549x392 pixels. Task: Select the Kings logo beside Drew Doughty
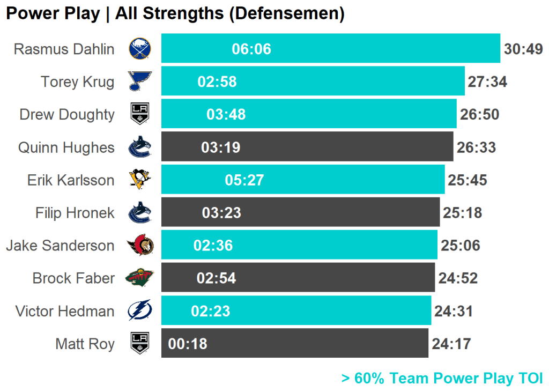point(140,114)
